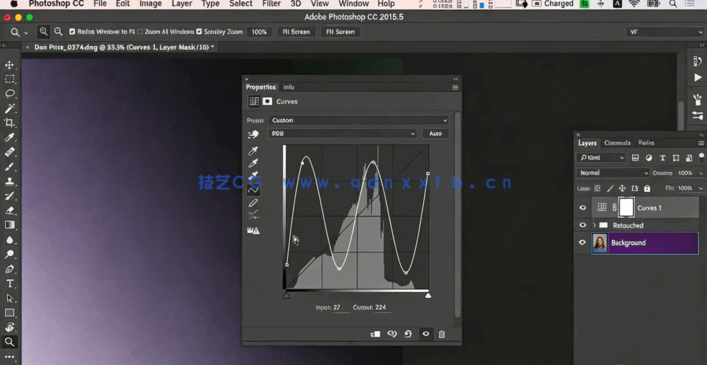Open the Preset Custom dropdown

click(359, 120)
